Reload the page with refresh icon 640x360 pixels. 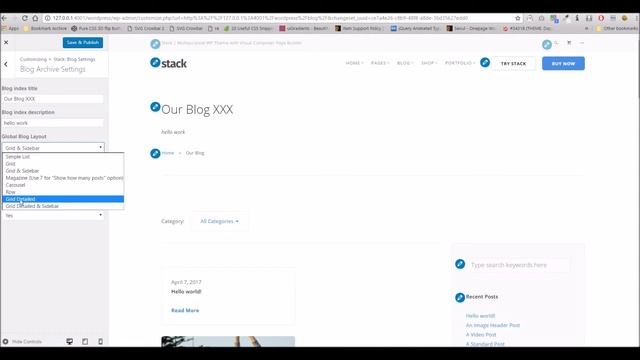click(25, 18)
